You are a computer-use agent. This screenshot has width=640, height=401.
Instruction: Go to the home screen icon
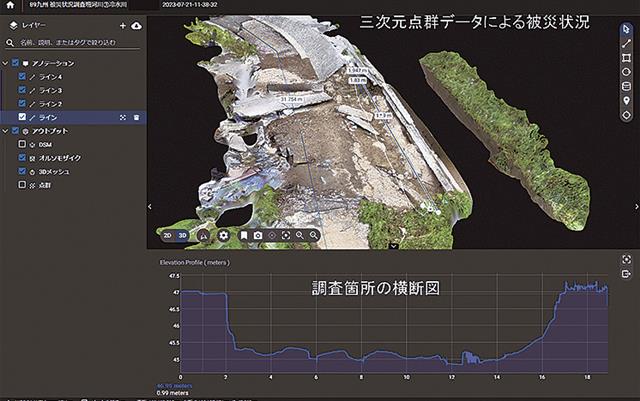click(x=10, y=5)
